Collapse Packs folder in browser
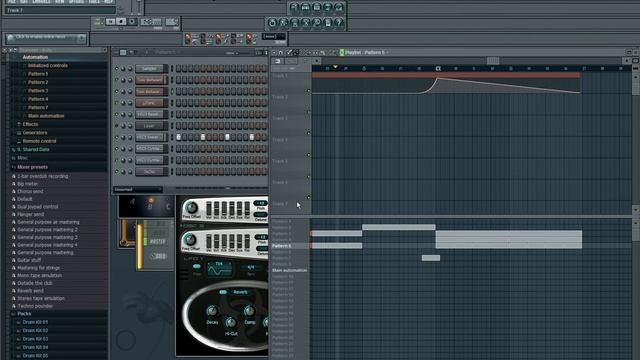This screenshot has height=360, width=640. tap(24, 314)
